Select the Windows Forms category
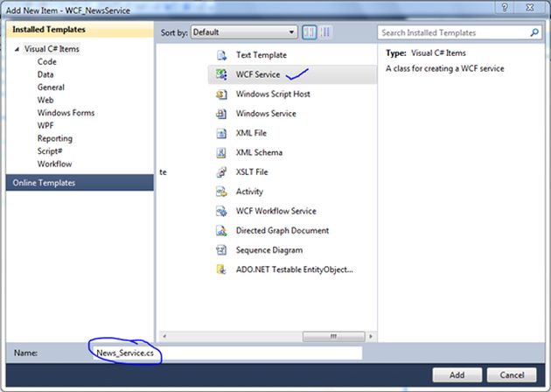Viewport: 551px width, 392px height. (x=66, y=113)
